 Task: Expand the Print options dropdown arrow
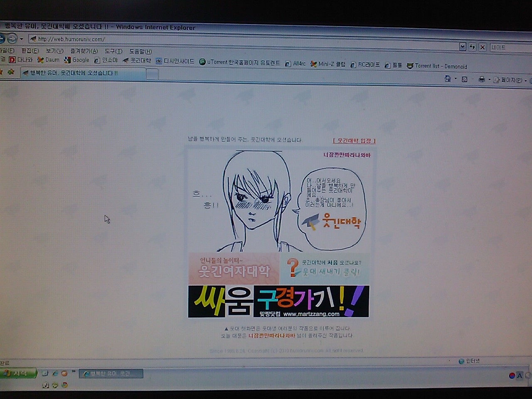489,80
